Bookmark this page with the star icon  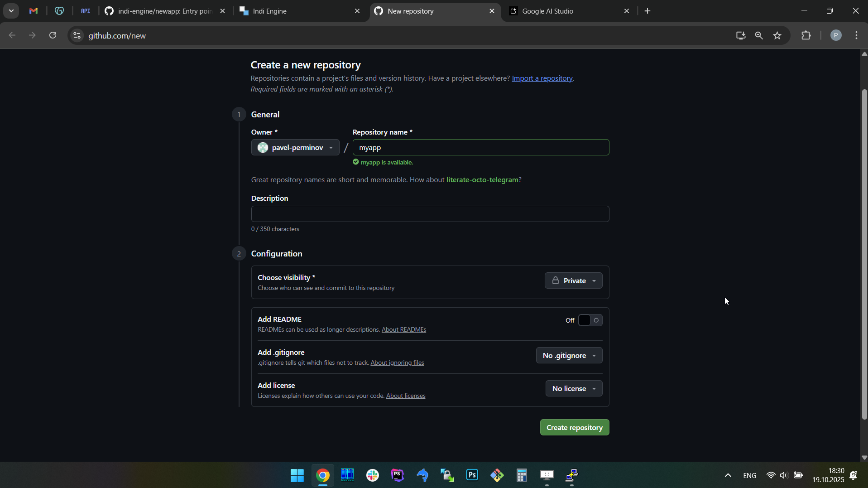point(777,35)
